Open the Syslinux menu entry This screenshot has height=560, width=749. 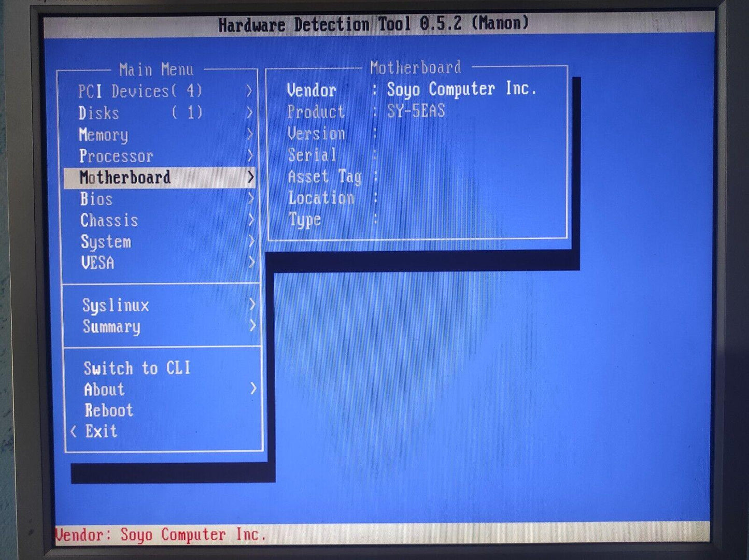point(116,305)
